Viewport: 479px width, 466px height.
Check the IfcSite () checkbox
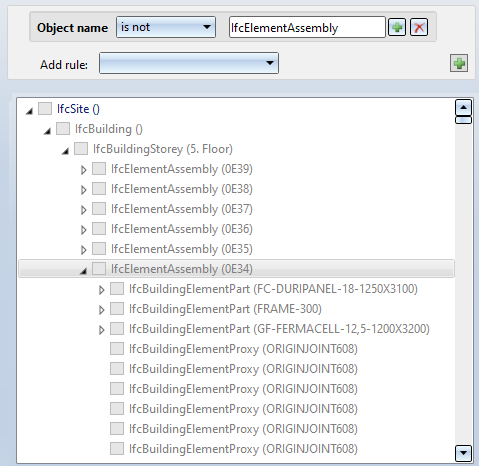coord(45,109)
